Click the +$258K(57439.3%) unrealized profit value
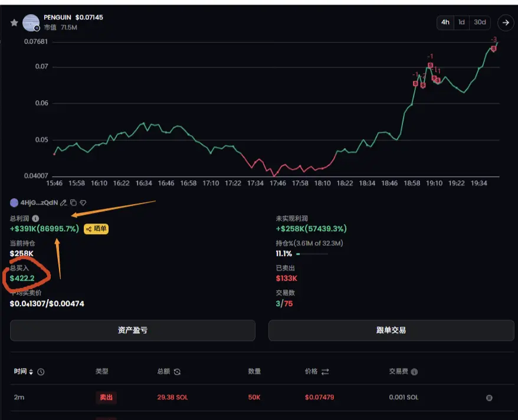518x420 pixels. 311,228
